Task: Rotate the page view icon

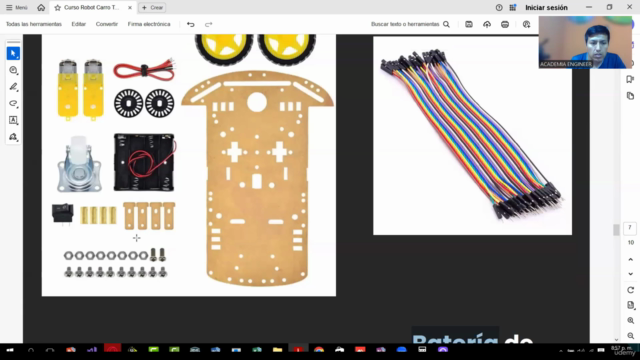Action: coord(630,290)
